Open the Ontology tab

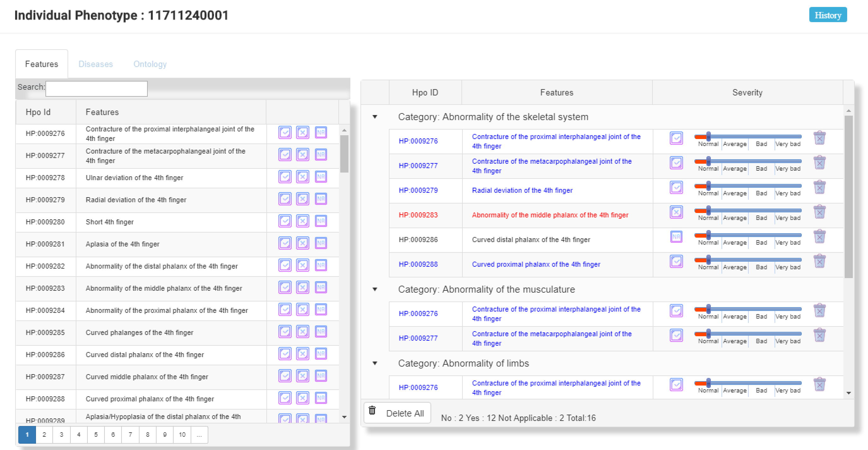[150, 64]
